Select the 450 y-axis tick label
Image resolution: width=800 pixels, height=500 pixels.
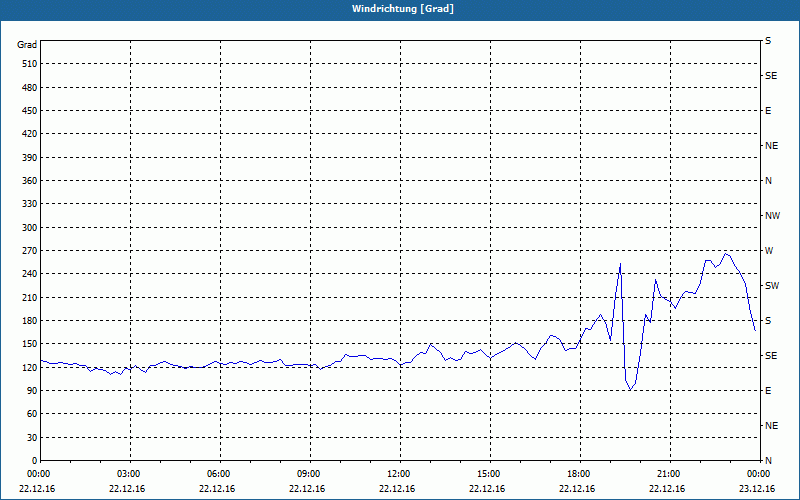pyautogui.click(x=30, y=111)
